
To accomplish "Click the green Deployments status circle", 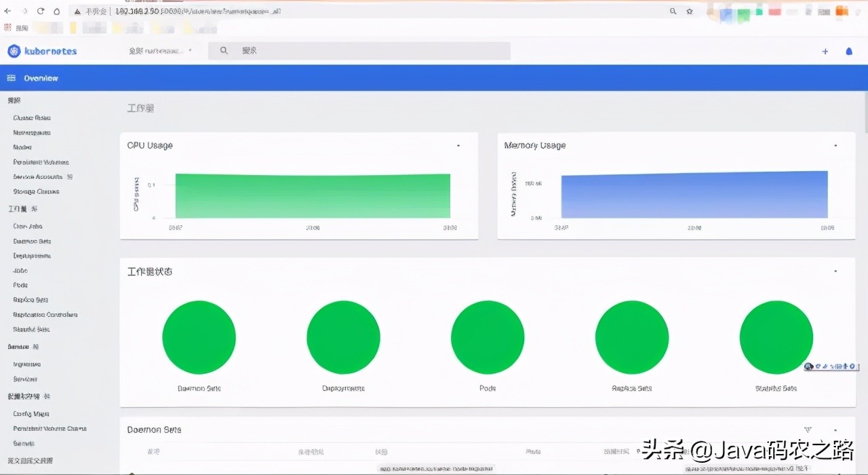I will (343, 338).
